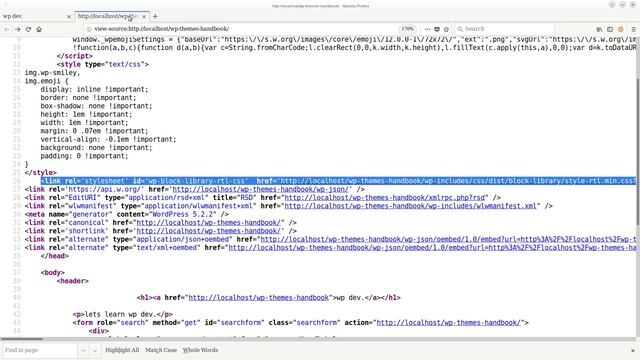The width and height of the screenshot is (640, 360).
Task: Click 'img.wp-smiley,' selector text
Action: [x=52, y=73]
